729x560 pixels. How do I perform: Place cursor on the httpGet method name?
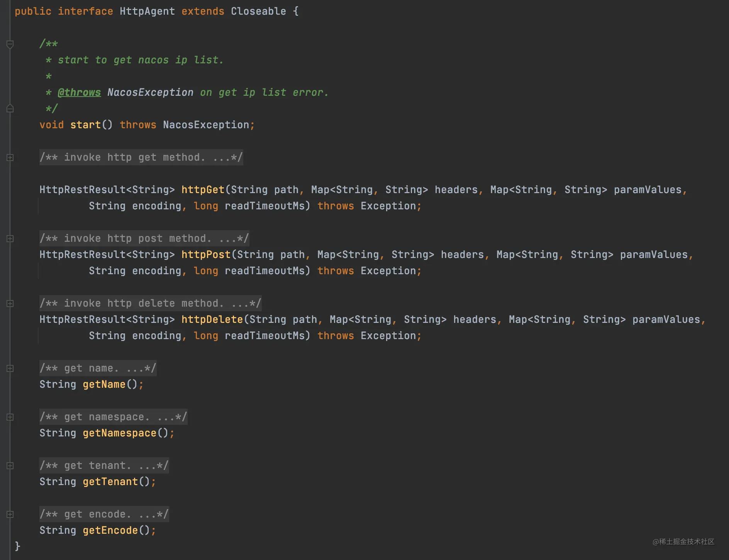tap(203, 190)
